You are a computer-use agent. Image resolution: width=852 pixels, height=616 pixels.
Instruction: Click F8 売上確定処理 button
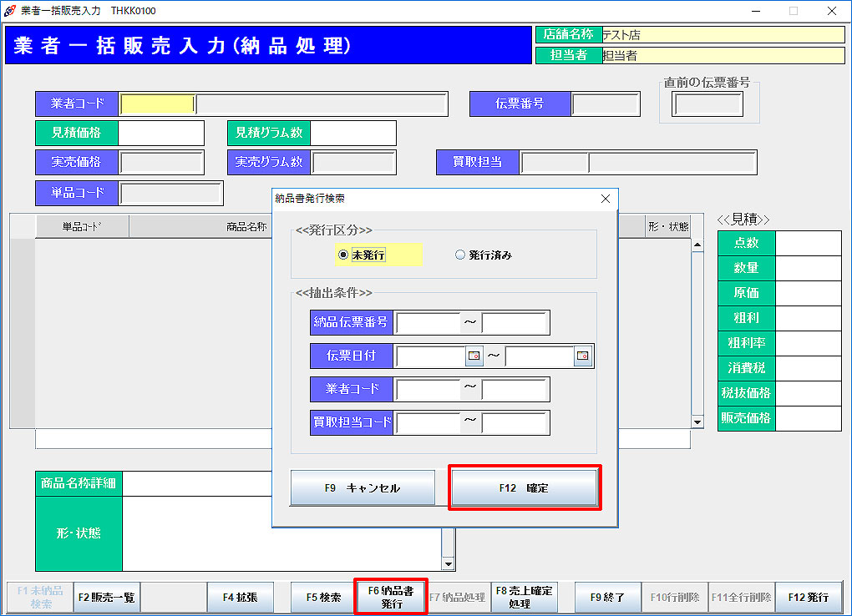click(x=524, y=597)
